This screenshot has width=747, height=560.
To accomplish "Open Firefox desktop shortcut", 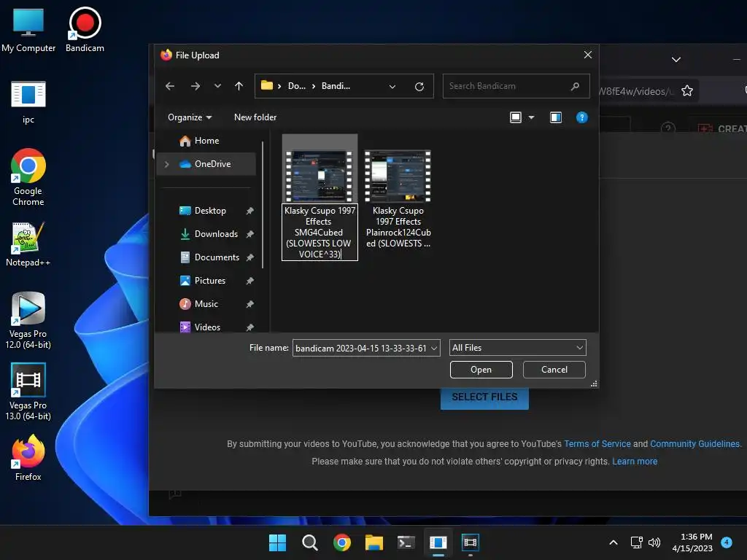I will pos(28,458).
